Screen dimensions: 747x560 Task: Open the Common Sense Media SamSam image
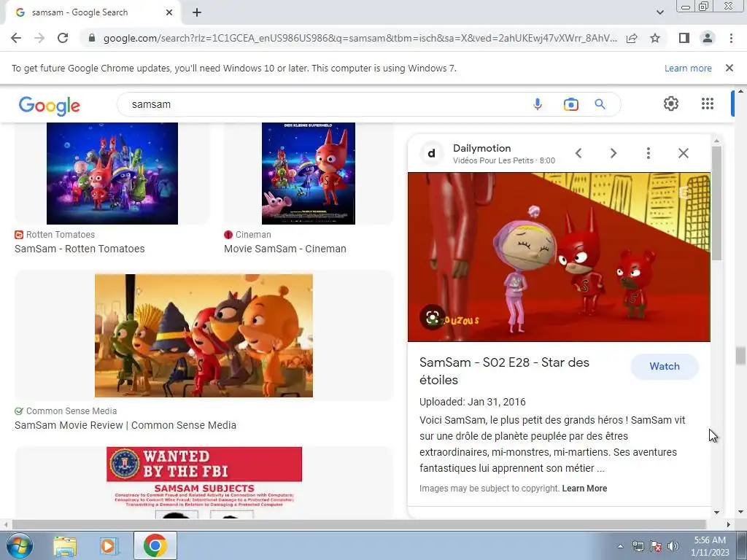click(204, 335)
